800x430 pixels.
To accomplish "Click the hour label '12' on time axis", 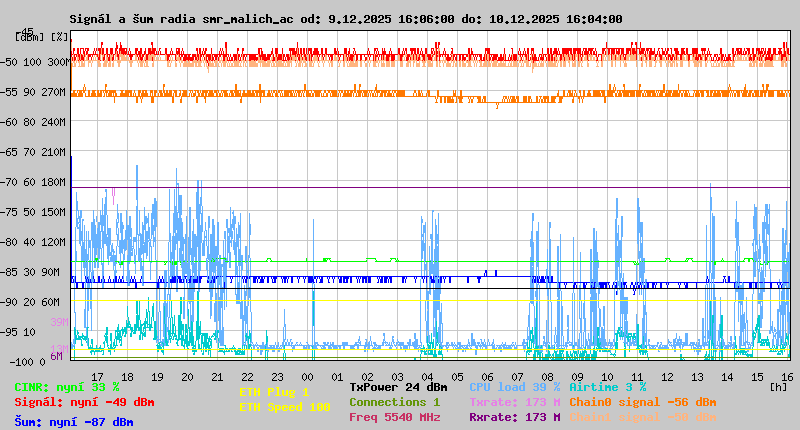I will click(x=667, y=377).
